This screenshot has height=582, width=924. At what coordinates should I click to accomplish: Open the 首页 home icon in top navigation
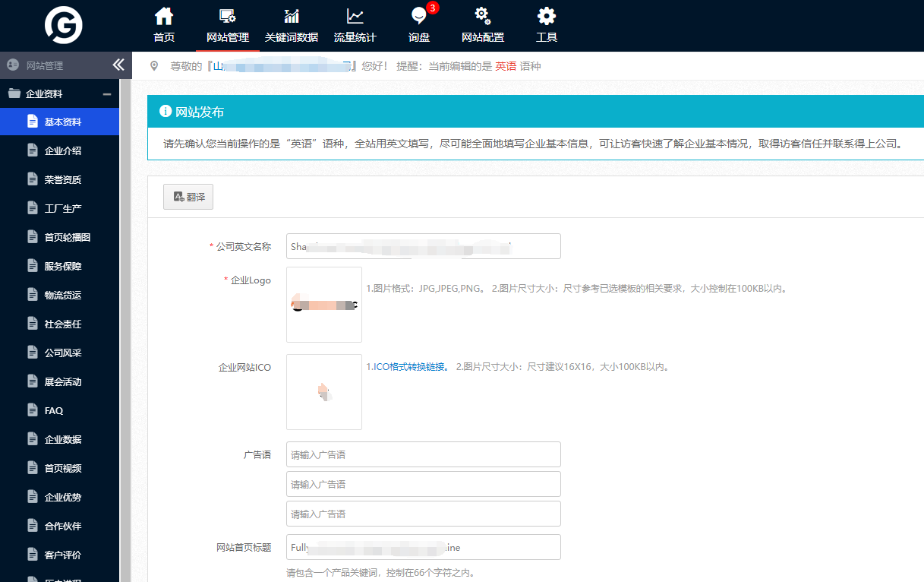coord(164,17)
